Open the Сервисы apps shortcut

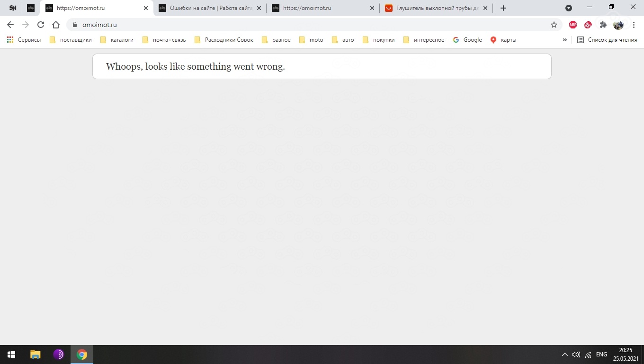(24, 40)
